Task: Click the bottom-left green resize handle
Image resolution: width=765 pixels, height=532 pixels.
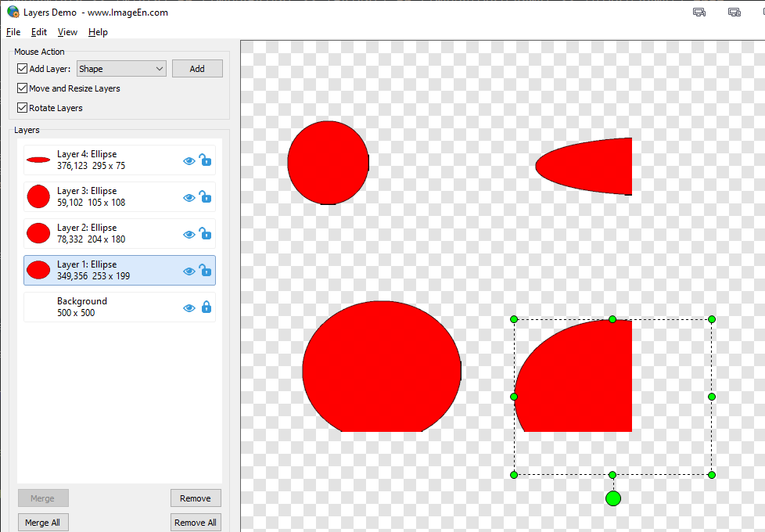Action: point(514,475)
